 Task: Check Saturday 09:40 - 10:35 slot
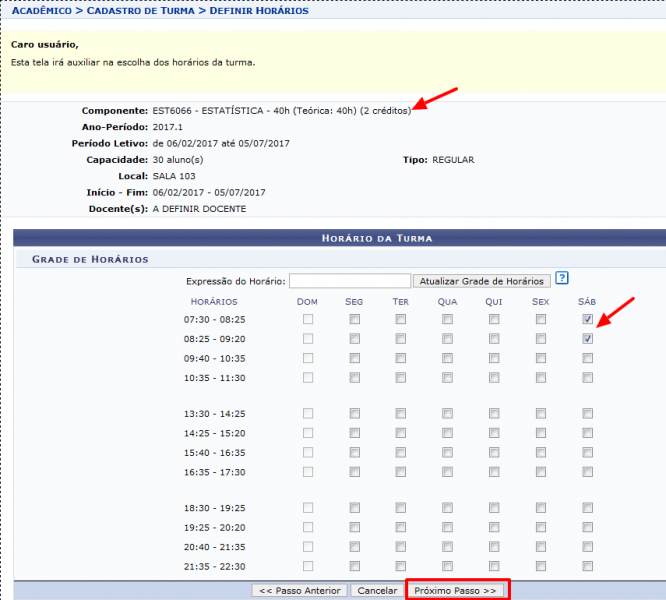tap(588, 358)
